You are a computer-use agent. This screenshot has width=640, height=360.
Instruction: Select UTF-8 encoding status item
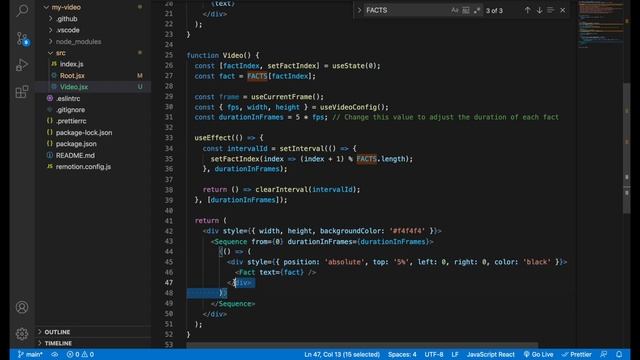point(434,354)
